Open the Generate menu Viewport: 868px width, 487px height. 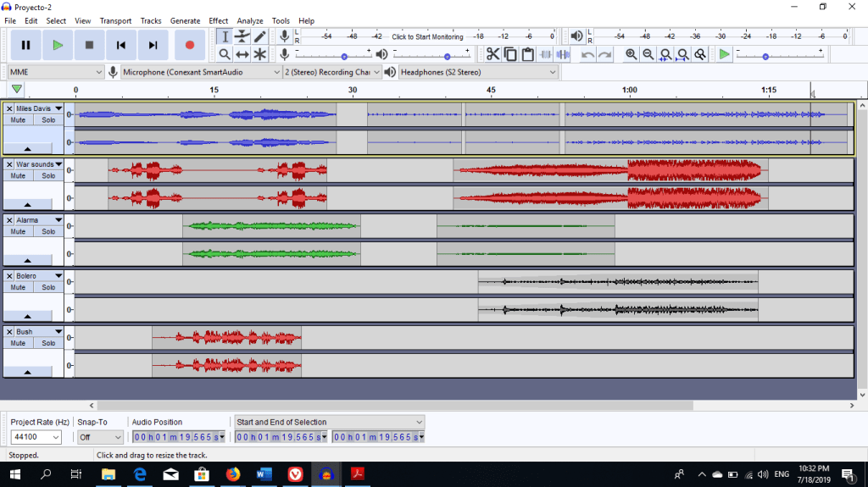click(x=185, y=20)
